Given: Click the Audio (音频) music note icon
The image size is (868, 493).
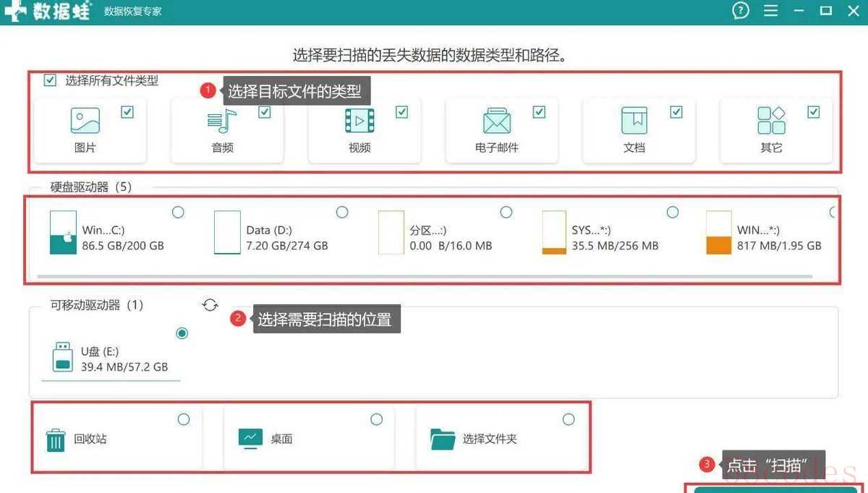Looking at the screenshot, I should (x=222, y=121).
